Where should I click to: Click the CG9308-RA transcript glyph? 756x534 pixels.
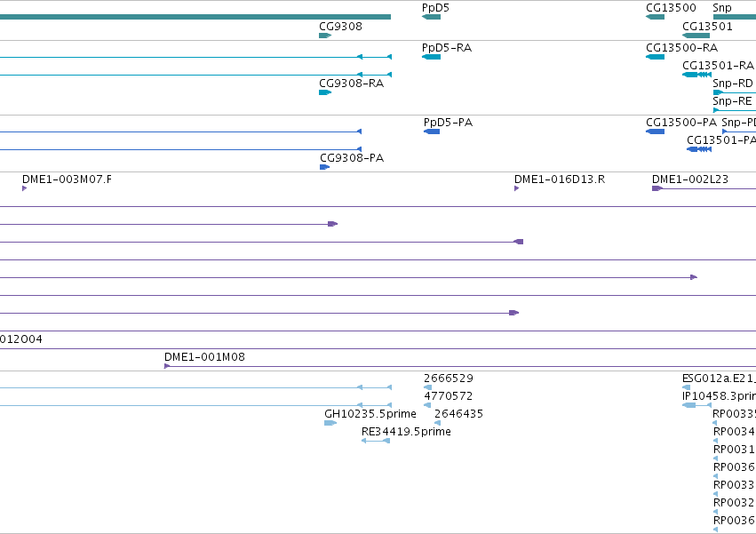[325, 92]
